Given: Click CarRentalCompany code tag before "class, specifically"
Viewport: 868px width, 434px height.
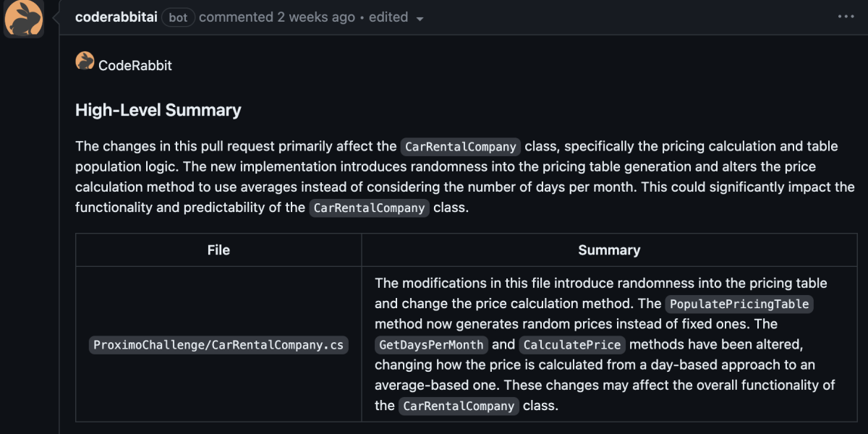Looking at the screenshot, I should pyautogui.click(x=461, y=147).
